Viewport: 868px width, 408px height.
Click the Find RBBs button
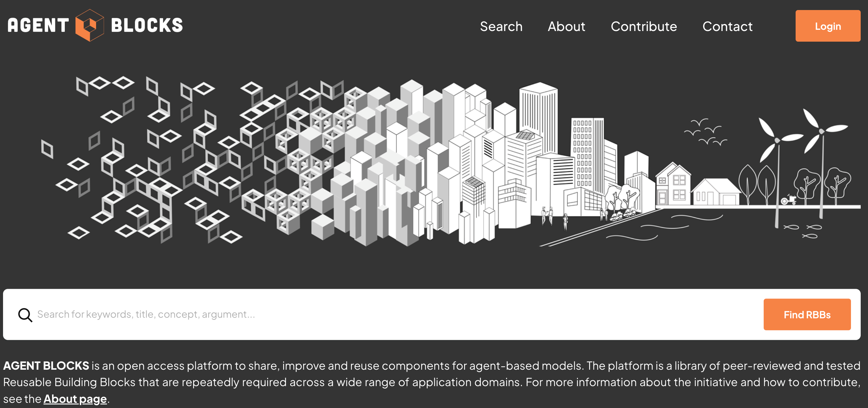click(807, 314)
